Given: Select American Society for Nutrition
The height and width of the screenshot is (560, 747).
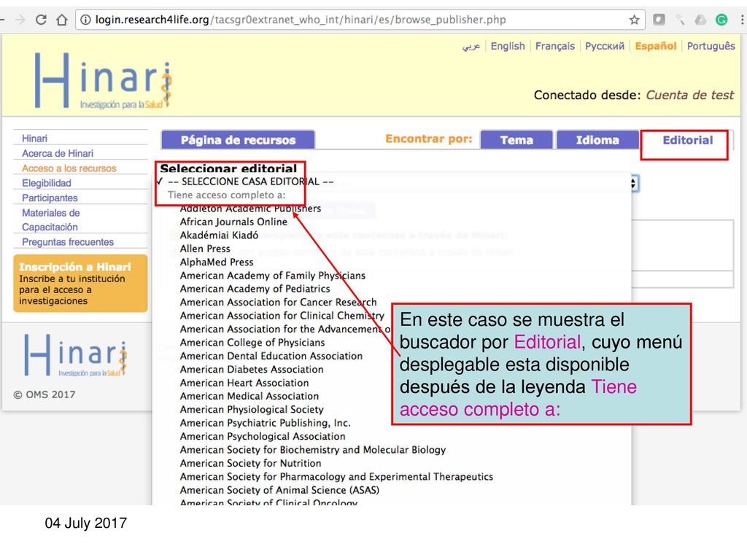Looking at the screenshot, I should (251, 463).
